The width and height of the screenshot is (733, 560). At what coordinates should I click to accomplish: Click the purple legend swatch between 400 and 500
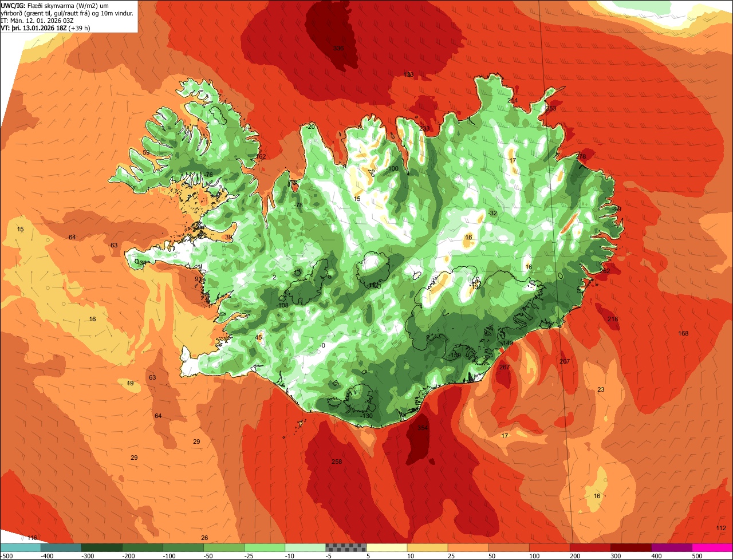(x=671, y=548)
